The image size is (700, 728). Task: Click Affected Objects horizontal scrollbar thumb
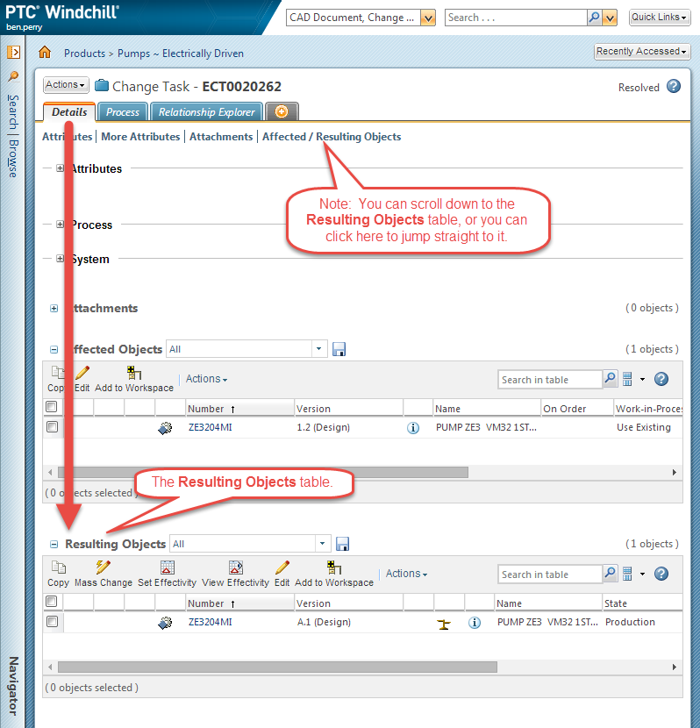click(263, 472)
